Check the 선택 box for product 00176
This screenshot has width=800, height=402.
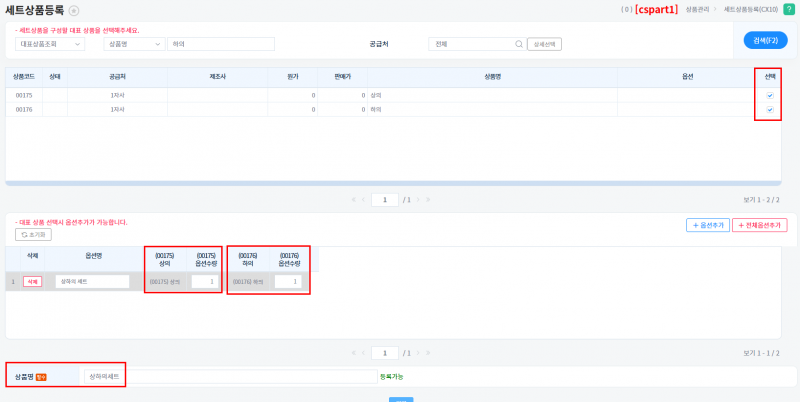pos(770,110)
